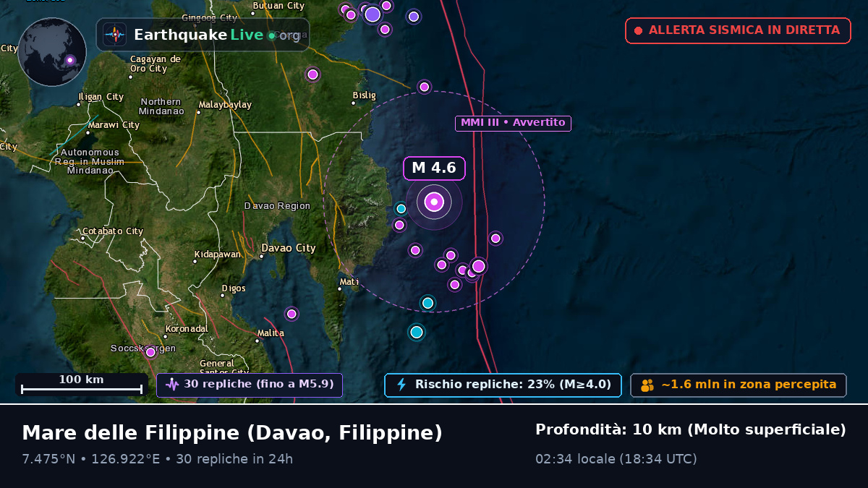Open the EarthquakeLive.org title link
This screenshot has width=868, height=488.
(x=217, y=35)
